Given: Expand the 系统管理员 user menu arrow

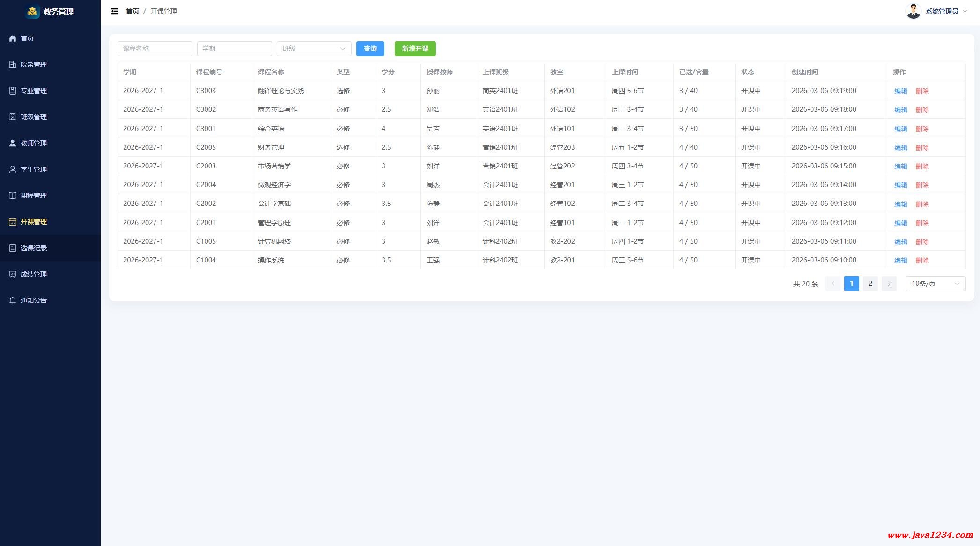Looking at the screenshot, I should tap(965, 11).
